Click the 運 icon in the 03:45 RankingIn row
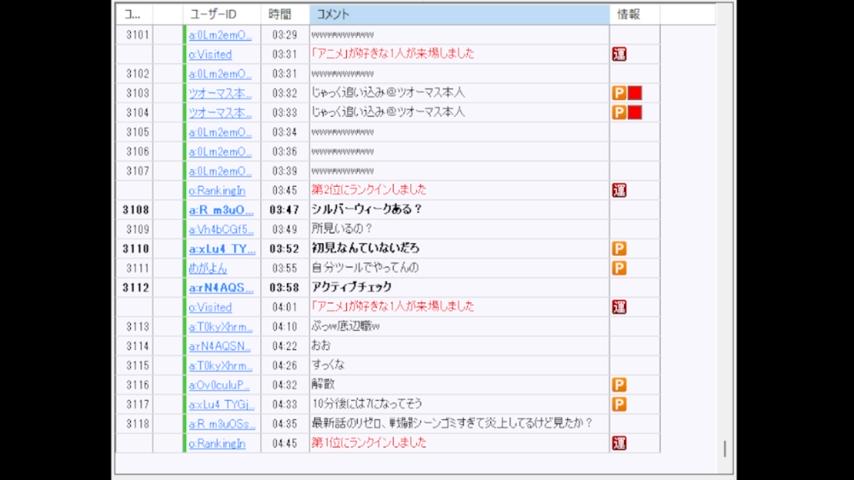The image size is (854, 480). click(x=619, y=190)
